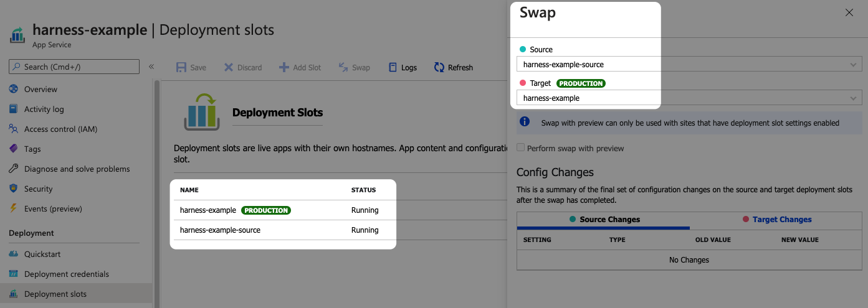This screenshot has width=868, height=308.
Task: Click the Swap arrows toolbar icon
Action: click(x=343, y=67)
